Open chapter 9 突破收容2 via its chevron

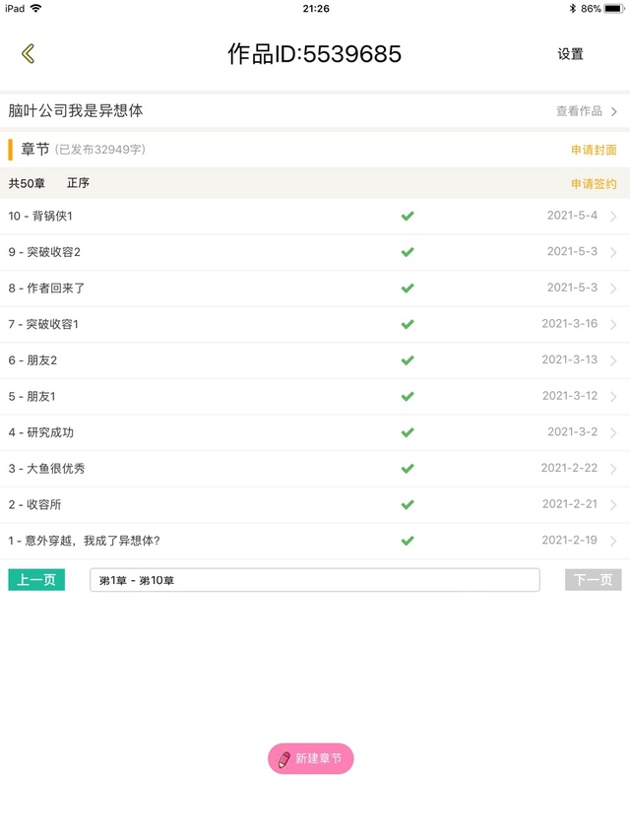[x=613, y=252]
